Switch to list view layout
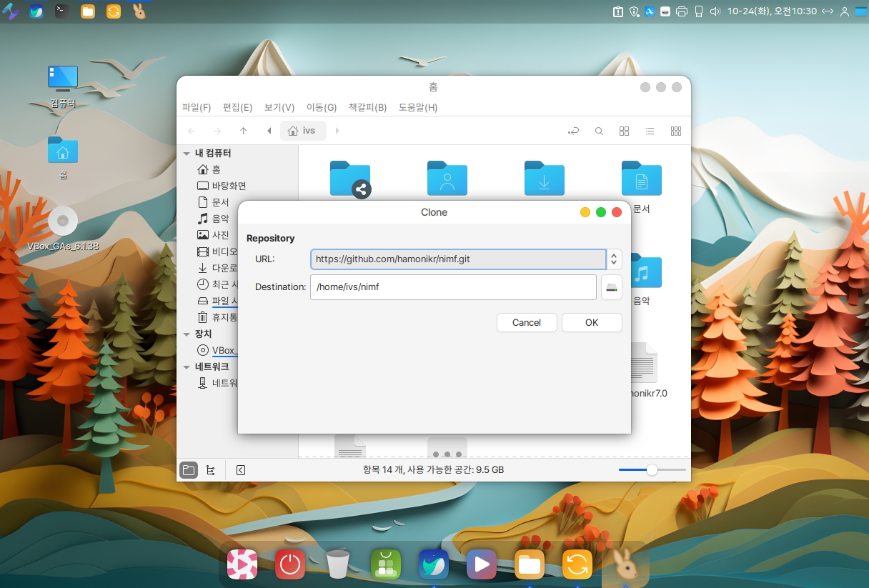Image resolution: width=869 pixels, height=588 pixels. click(x=650, y=131)
